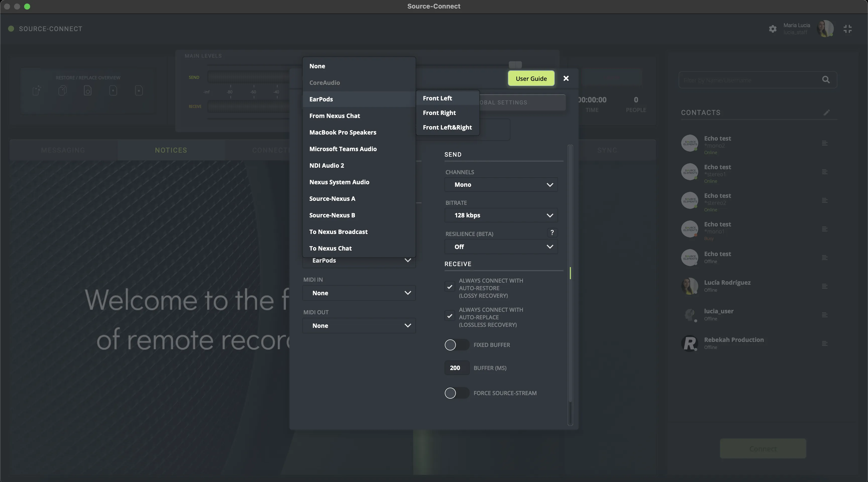Open the Channels Mono dropdown
Viewport: 868px width, 482px height.
pos(501,185)
